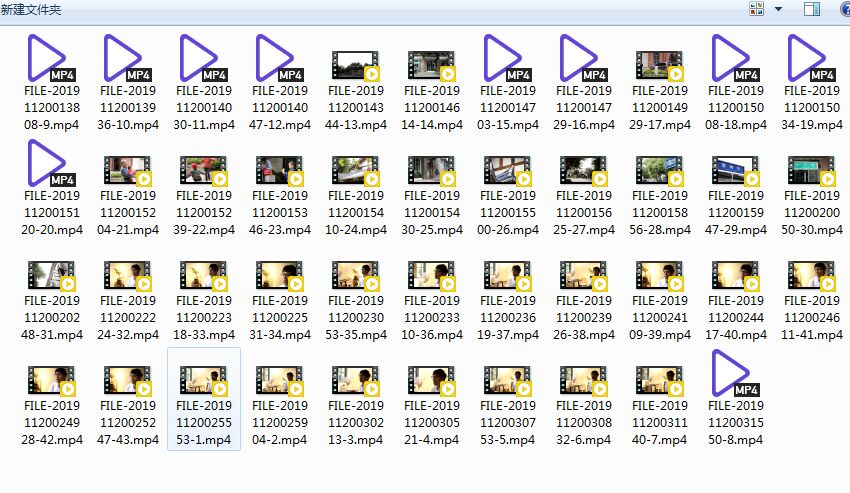Viewport: 850px width, 493px height.
Task: Select the 36-10.mp4 video file
Action: [x=127, y=59]
